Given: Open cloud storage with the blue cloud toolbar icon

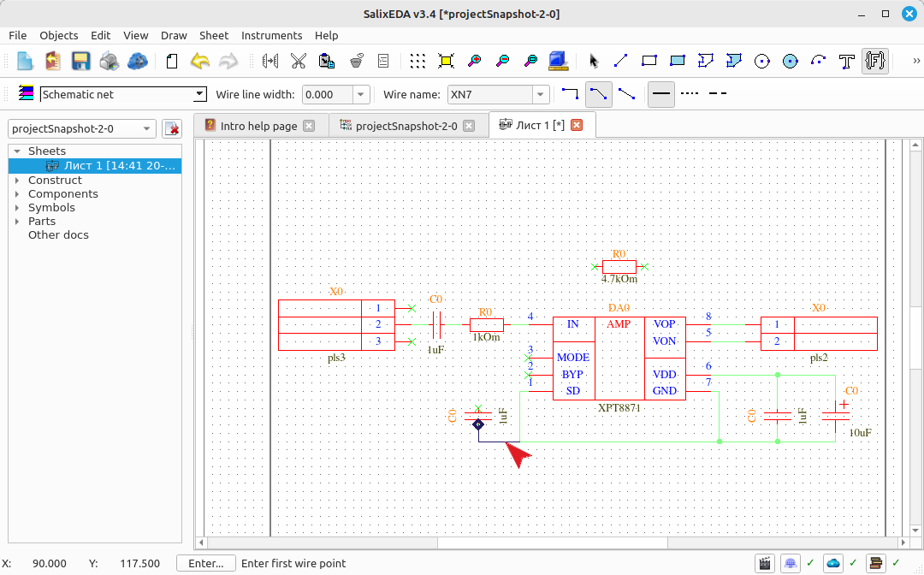Looking at the screenshot, I should pyautogui.click(x=137, y=61).
